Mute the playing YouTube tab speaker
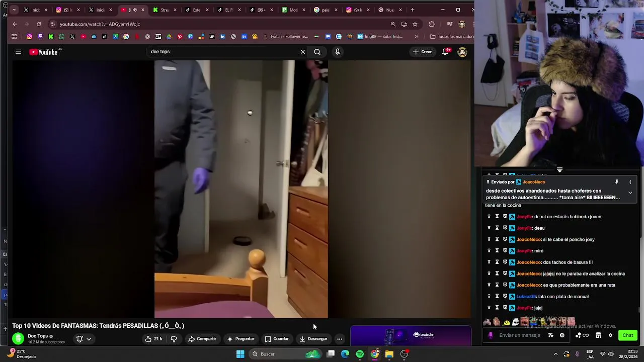644x362 pixels. 134,10
